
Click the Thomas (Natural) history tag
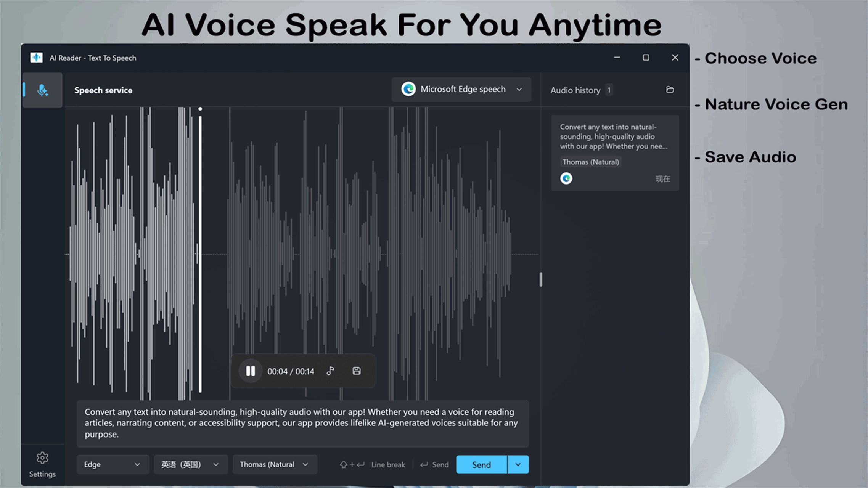tap(590, 162)
